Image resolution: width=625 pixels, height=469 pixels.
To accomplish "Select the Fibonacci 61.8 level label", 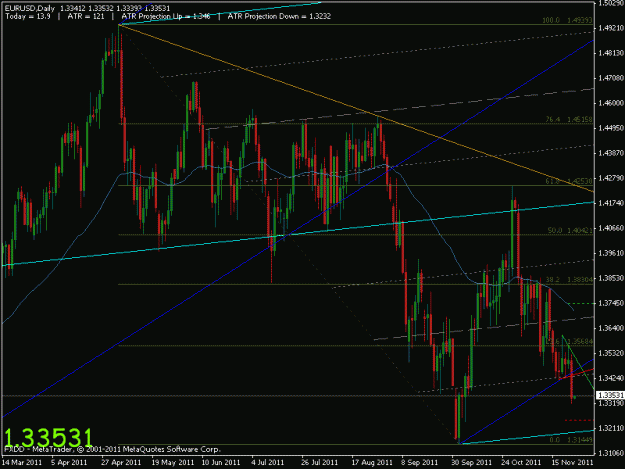I will tap(569, 181).
